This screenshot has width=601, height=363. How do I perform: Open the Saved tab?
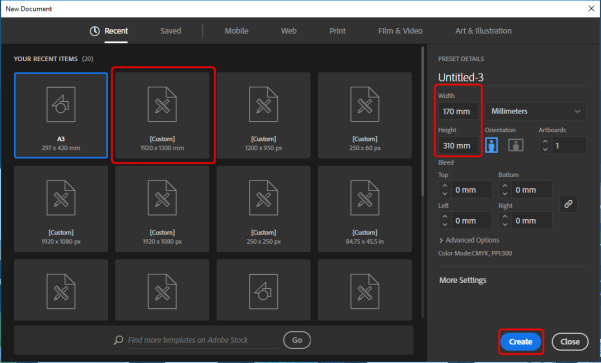(171, 31)
